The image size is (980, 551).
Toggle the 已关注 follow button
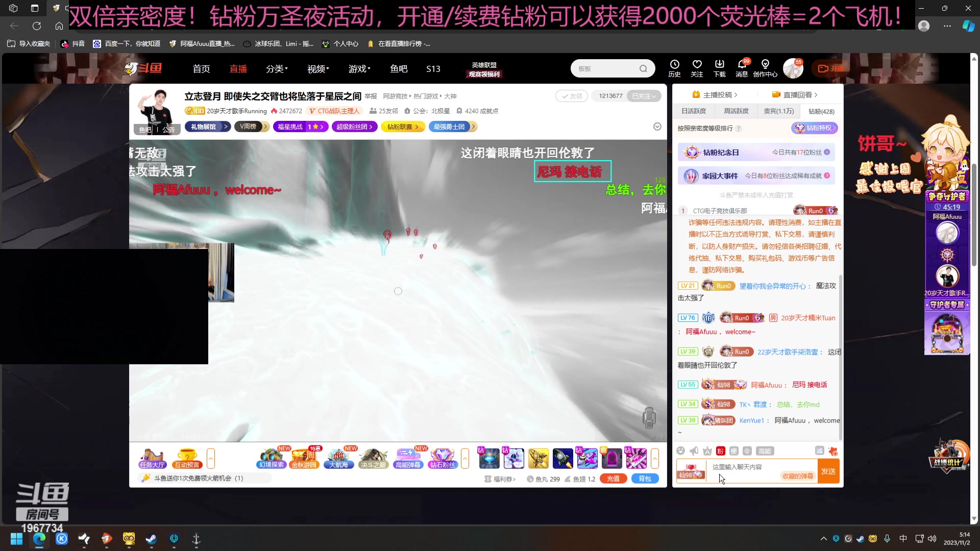click(644, 96)
